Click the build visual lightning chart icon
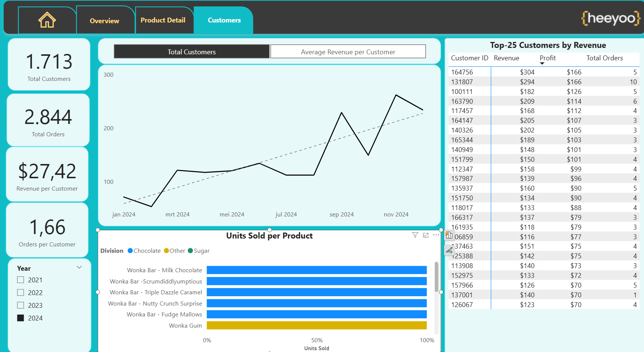644x352 pixels. pos(449,235)
